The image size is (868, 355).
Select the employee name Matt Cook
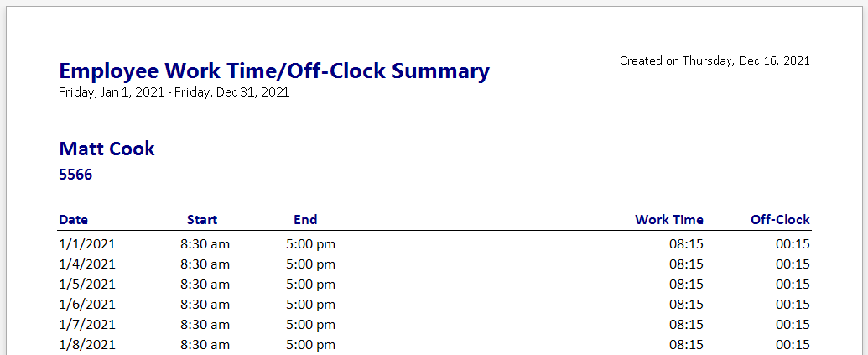coord(107,149)
